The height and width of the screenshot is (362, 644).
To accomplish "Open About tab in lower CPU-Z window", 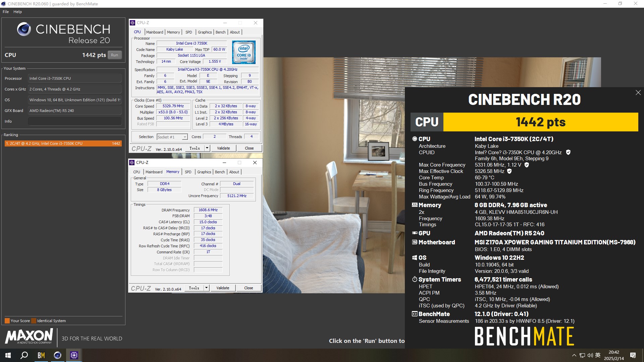I will [x=234, y=172].
